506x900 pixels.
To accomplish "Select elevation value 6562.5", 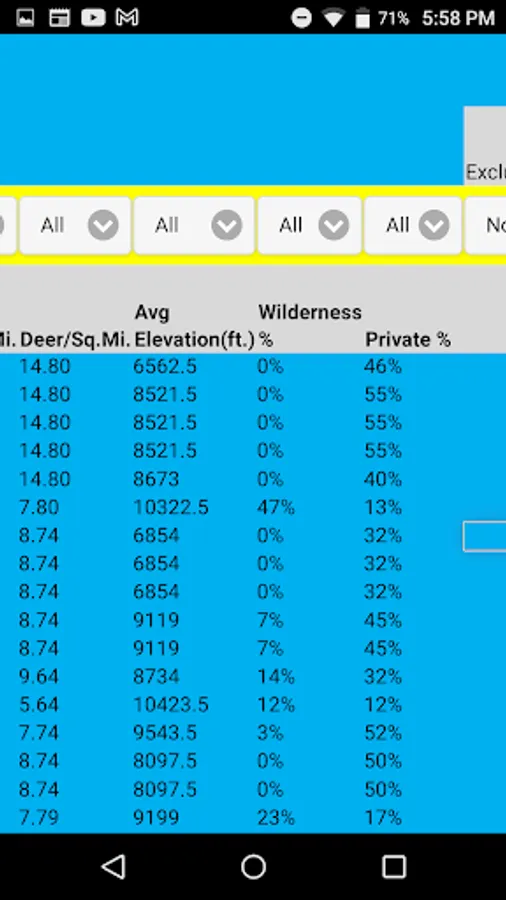I will click(165, 366).
